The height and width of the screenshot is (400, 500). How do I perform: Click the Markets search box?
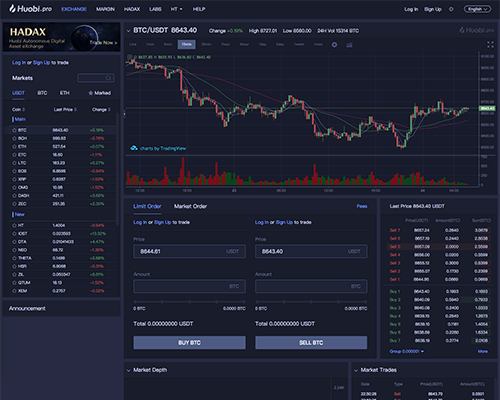pyautogui.click(x=96, y=78)
